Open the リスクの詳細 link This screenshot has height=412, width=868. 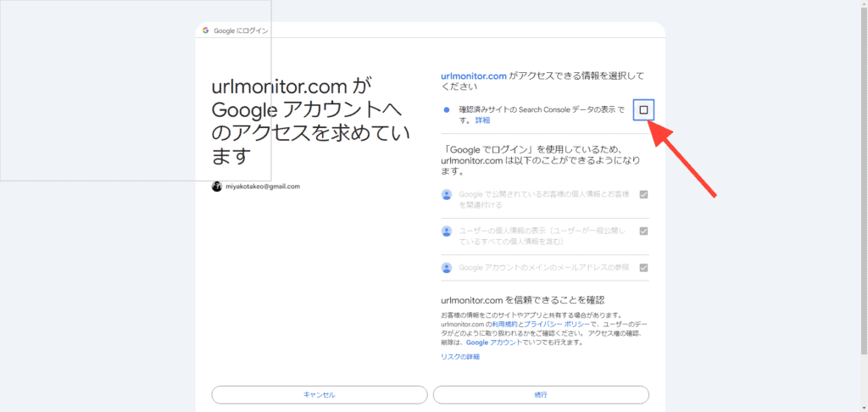pyautogui.click(x=460, y=357)
